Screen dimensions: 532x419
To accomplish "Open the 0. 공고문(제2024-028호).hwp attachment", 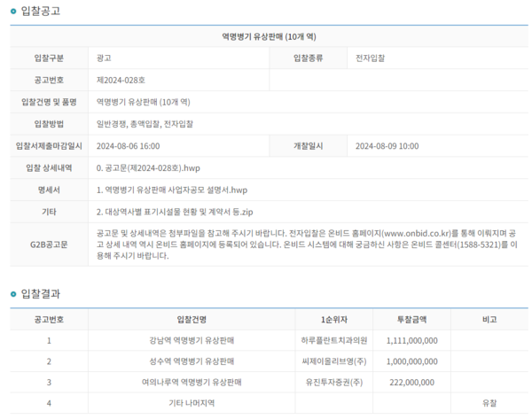I will click(x=148, y=168).
